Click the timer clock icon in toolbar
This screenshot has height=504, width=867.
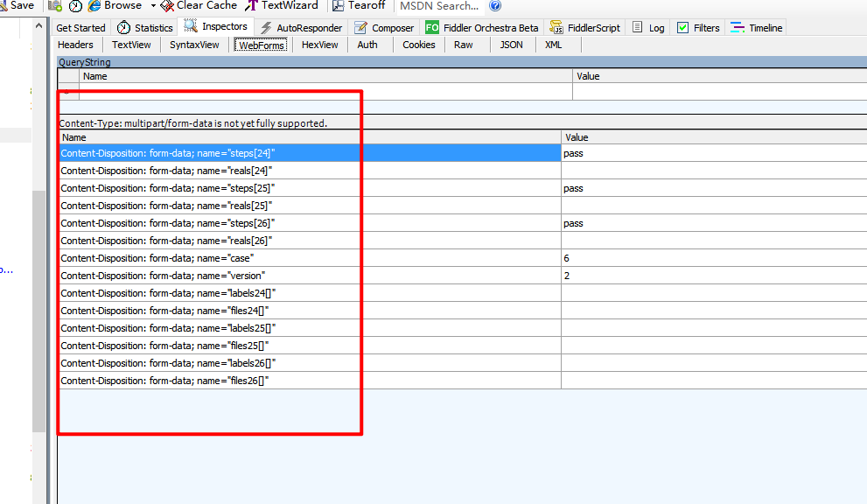point(76,6)
